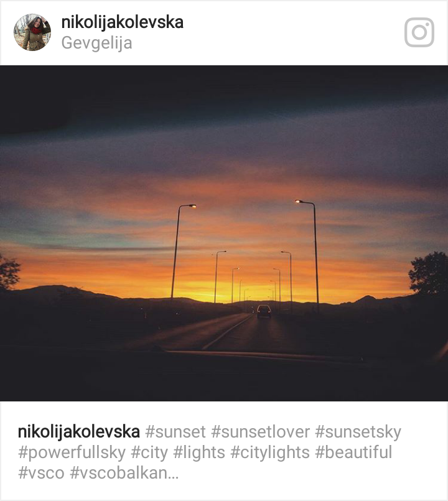The image size is (448, 501).
Task: Open the sunset road photo
Action: click(224, 233)
